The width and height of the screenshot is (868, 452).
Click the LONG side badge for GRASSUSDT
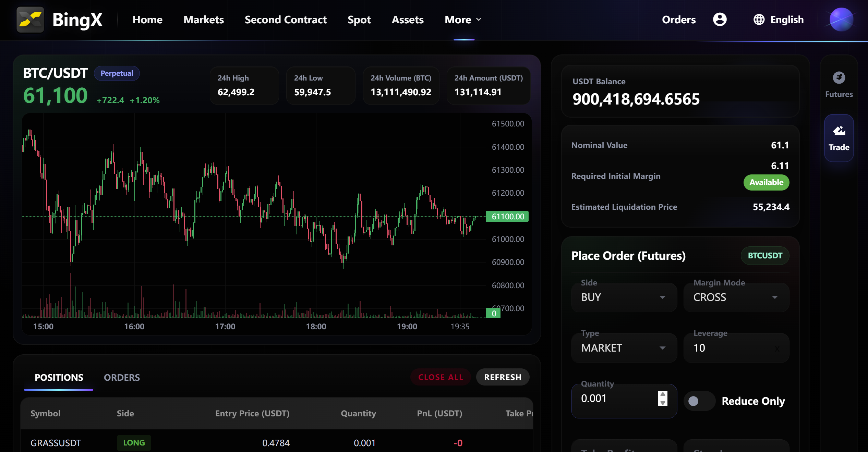134,443
